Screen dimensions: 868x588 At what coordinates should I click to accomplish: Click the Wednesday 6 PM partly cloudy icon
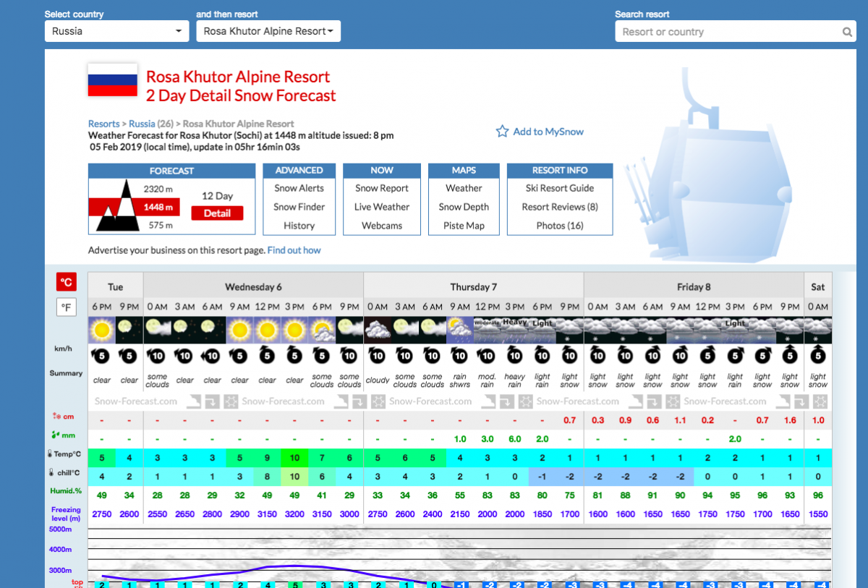tap(322, 330)
